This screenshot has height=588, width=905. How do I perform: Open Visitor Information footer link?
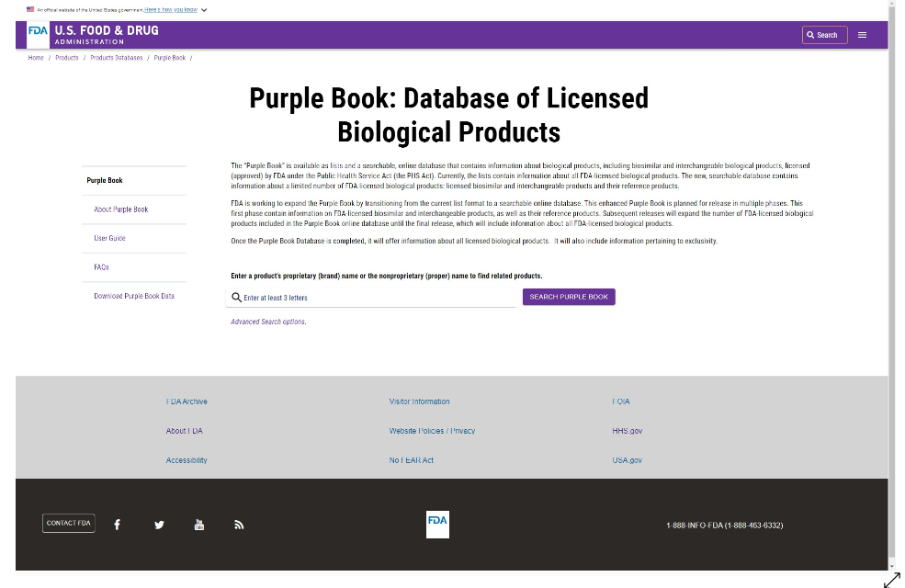419,401
